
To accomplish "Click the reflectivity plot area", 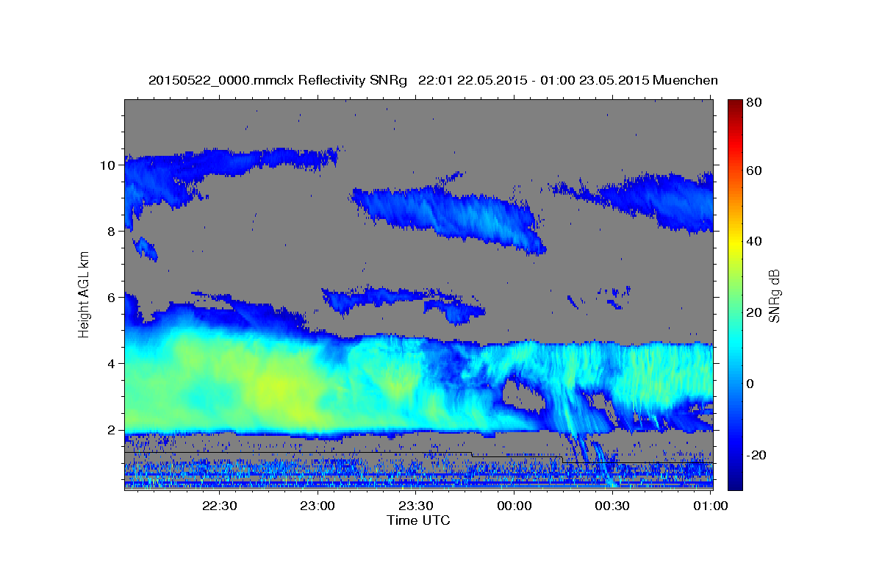I will (418, 295).
